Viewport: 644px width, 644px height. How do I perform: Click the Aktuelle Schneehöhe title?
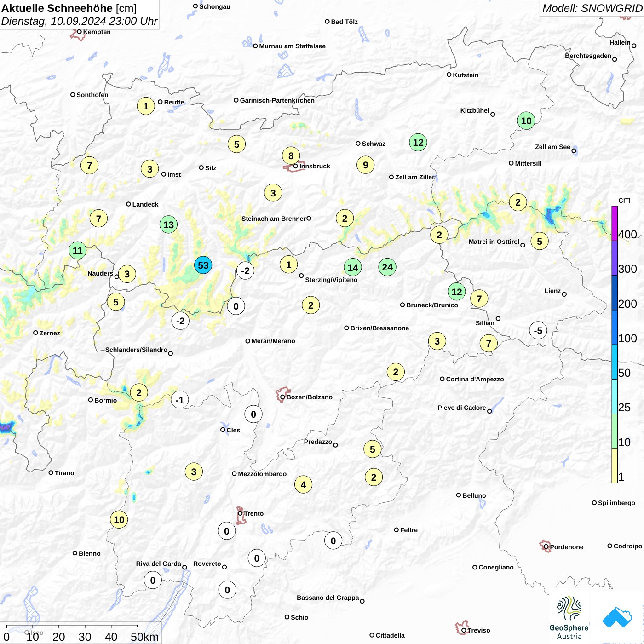(57, 8)
